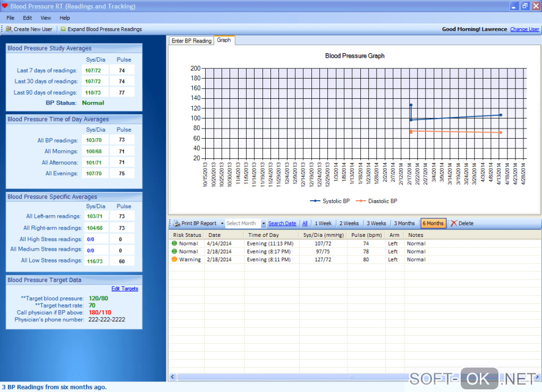Screen dimensions: 542x392
Task: Click the green Normal icon for 4/14/2014
Action: (x=174, y=244)
